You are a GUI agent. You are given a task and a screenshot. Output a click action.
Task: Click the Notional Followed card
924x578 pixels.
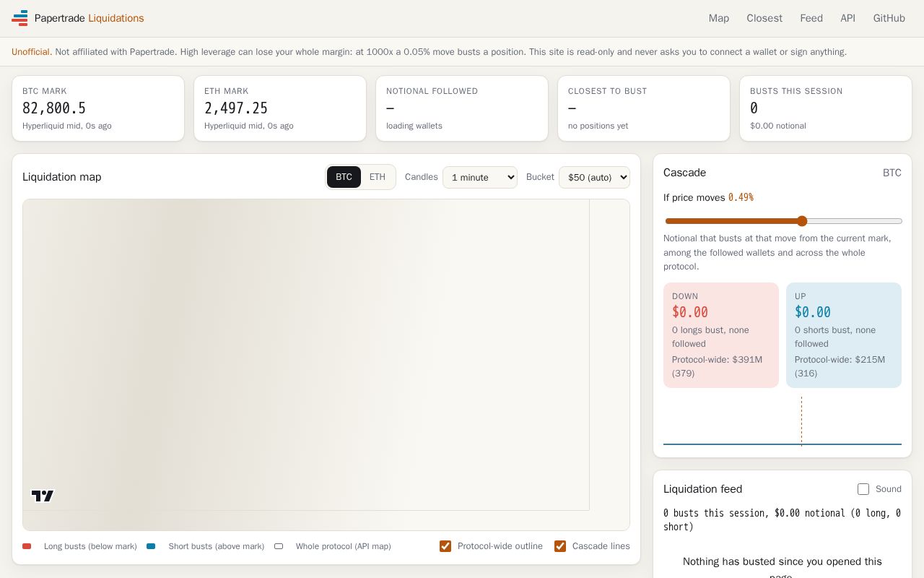[x=462, y=108]
